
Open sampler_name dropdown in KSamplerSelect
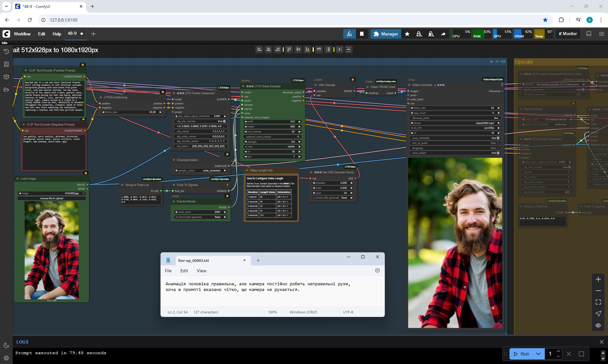(201, 170)
